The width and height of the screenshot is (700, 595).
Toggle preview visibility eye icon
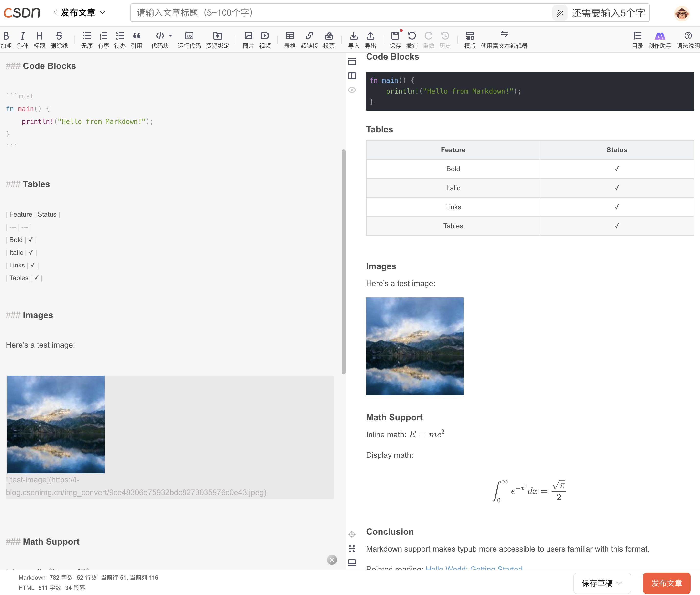tap(352, 90)
